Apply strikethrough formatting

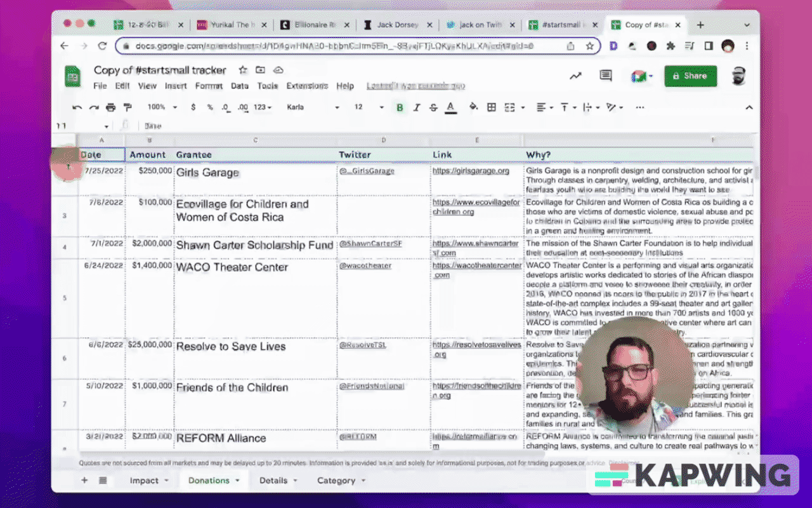(433, 107)
